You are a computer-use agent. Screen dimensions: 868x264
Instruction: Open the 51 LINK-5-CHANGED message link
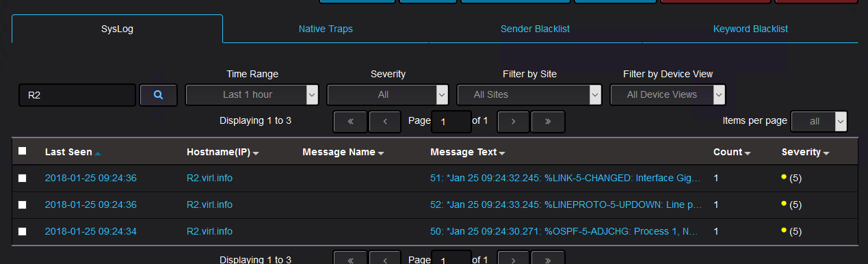point(566,178)
